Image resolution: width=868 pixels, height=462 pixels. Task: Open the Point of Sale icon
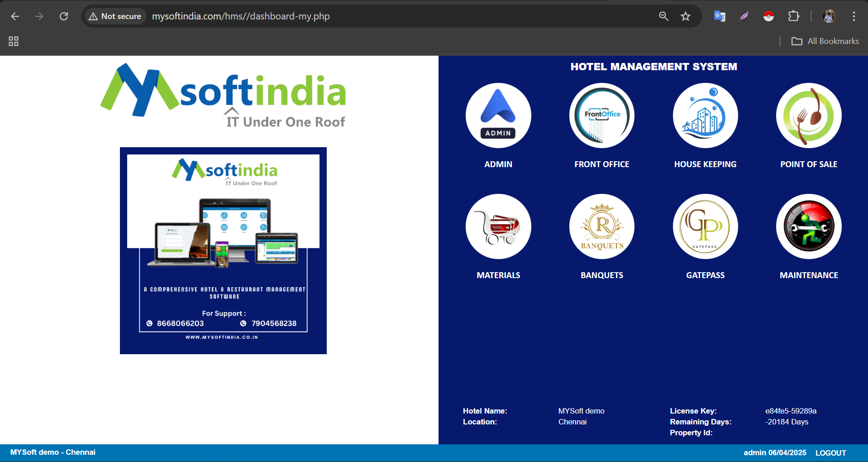(809, 115)
